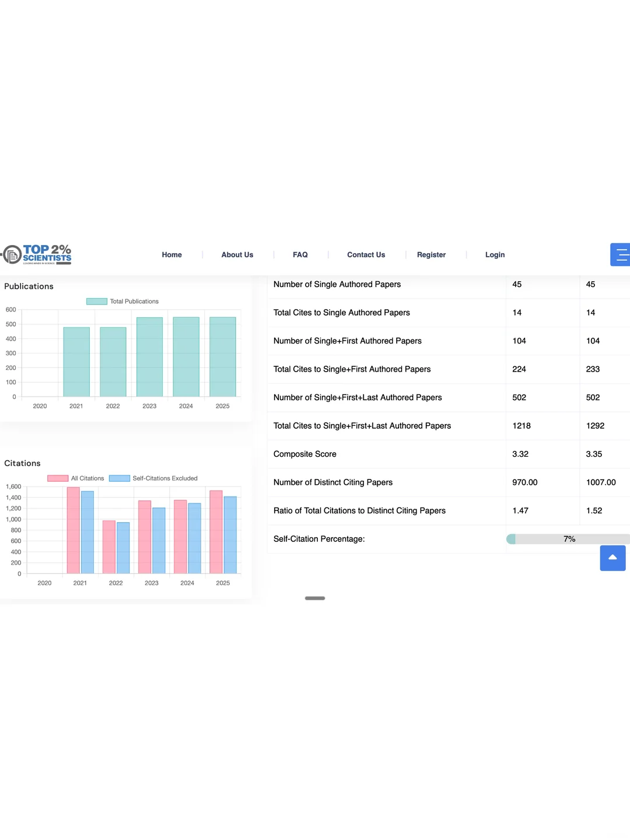630x840 pixels.
Task: Click the Top 2% Scientists logo
Action: [x=37, y=254]
